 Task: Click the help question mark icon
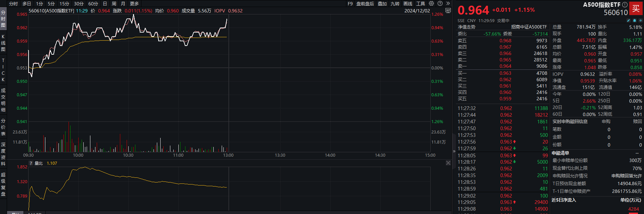tap(440, 3)
